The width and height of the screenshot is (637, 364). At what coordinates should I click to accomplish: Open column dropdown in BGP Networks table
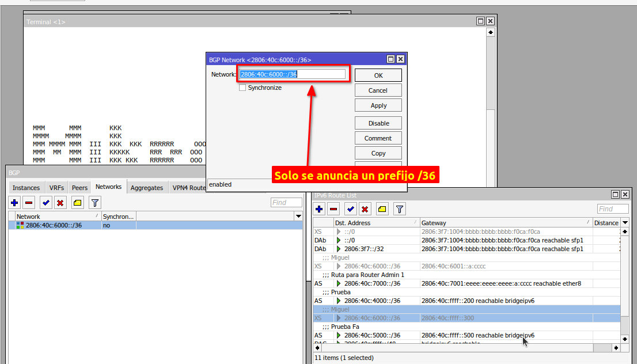298,217
